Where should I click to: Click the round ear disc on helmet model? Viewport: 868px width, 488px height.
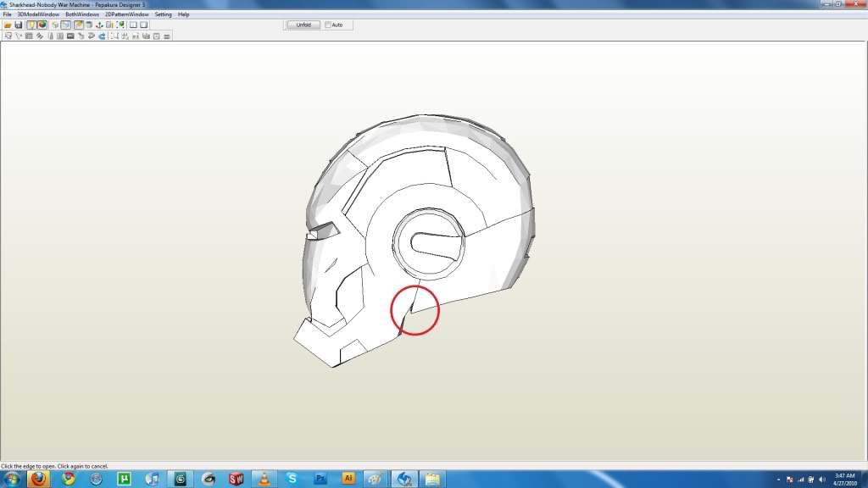pyautogui.click(x=429, y=243)
